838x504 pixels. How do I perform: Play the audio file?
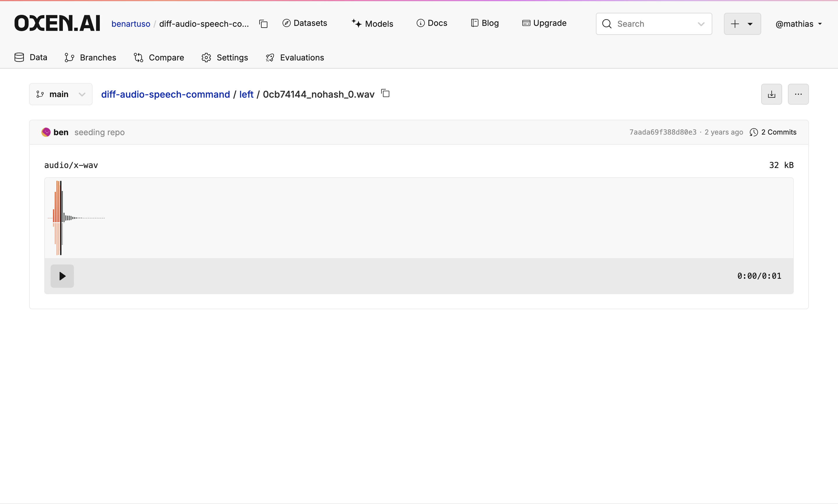62,276
